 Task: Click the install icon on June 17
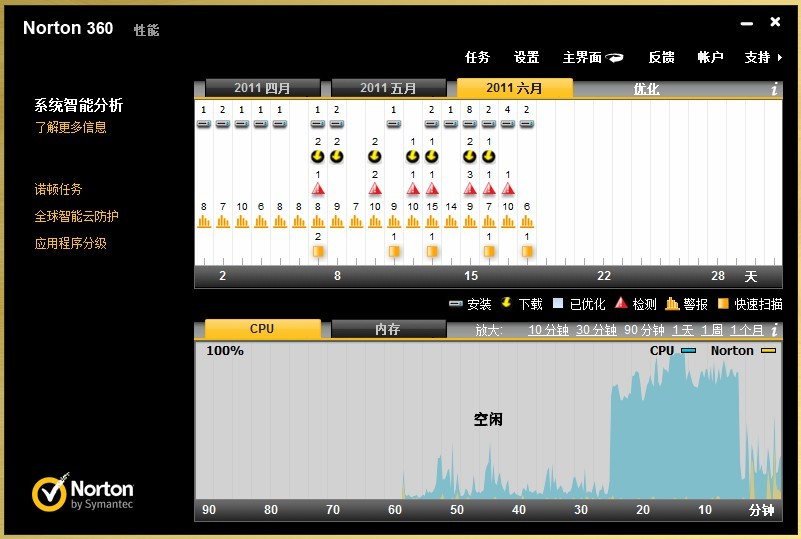coord(507,124)
